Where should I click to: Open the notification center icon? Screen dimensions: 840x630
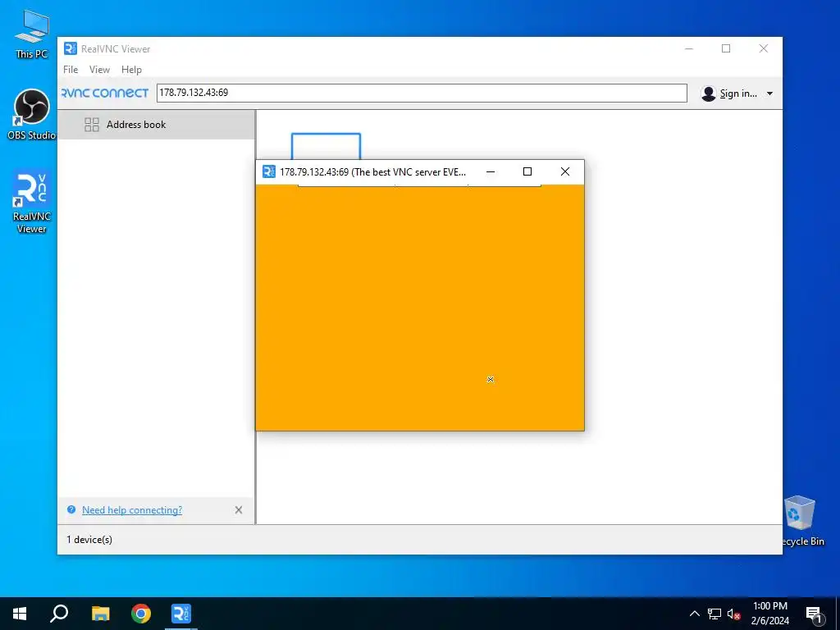pyautogui.click(x=814, y=614)
